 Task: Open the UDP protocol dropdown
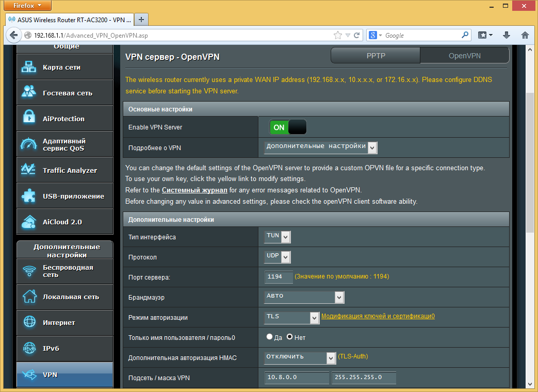tap(277, 256)
